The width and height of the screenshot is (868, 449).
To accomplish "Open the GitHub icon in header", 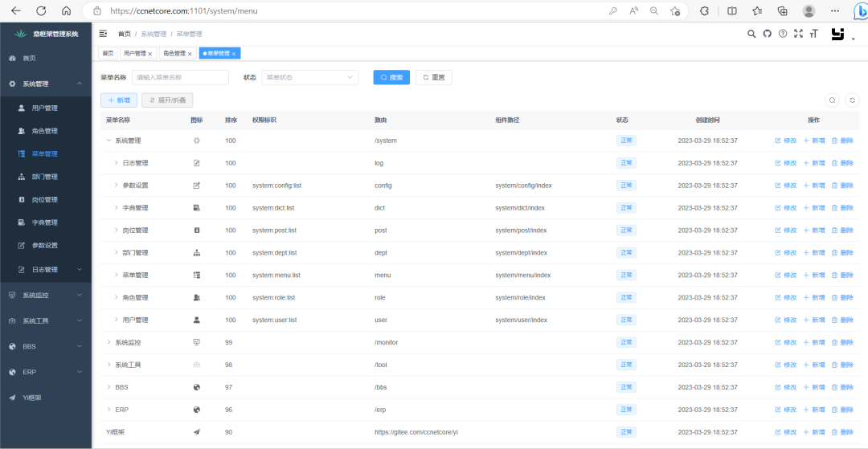I will [767, 34].
